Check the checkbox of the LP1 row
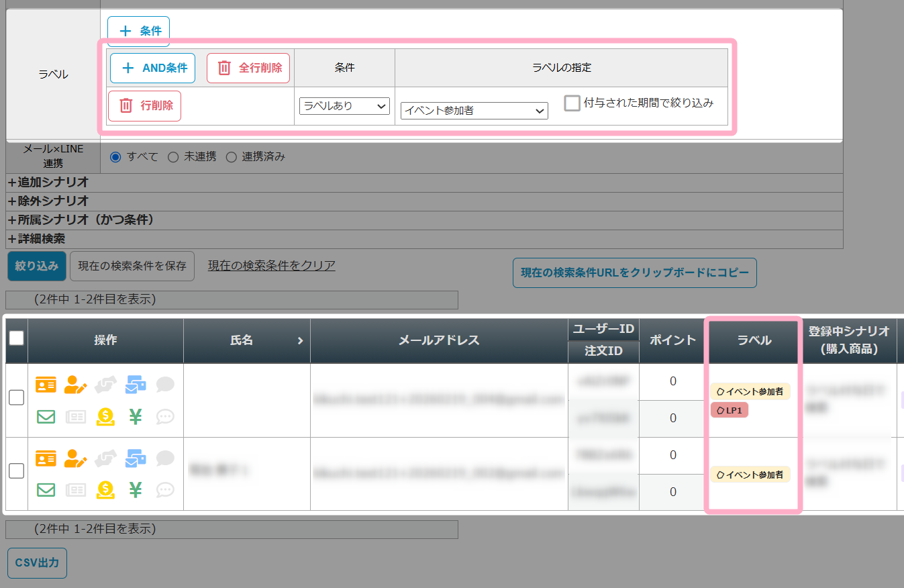This screenshot has height=588, width=904. pyautogui.click(x=16, y=397)
